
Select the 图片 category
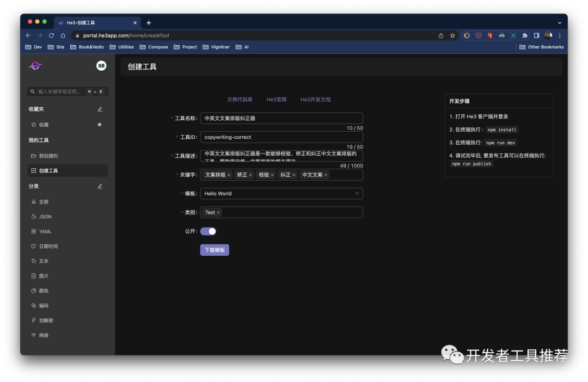40,276
